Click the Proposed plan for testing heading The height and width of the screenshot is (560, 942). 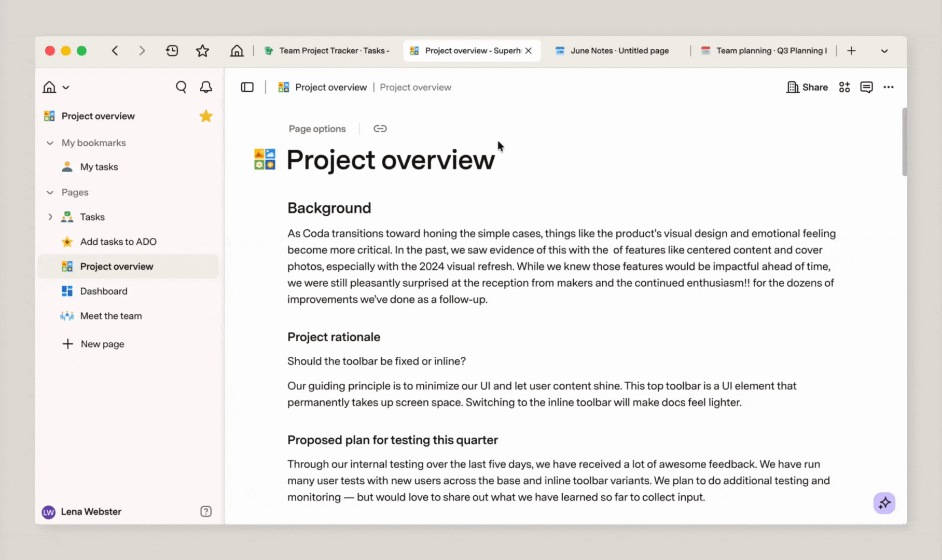[x=393, y=440]
